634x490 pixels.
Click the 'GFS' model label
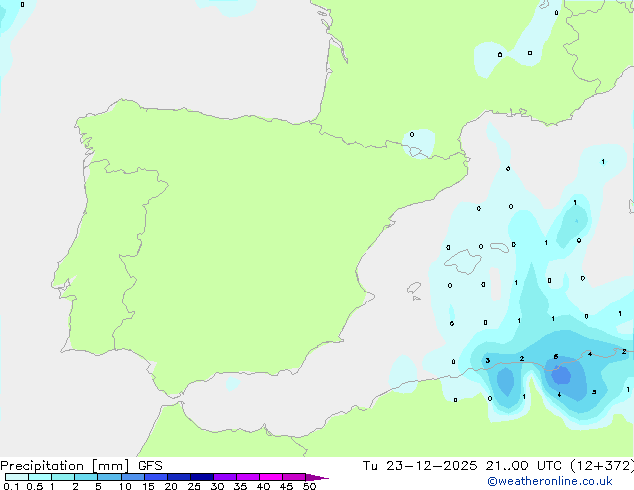(150, 466)
